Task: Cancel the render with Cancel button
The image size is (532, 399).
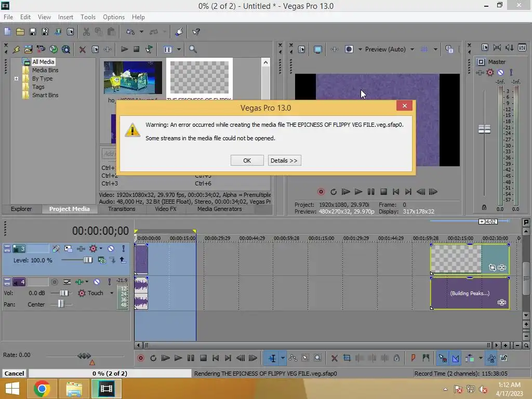Action: [x=14, y=374]
